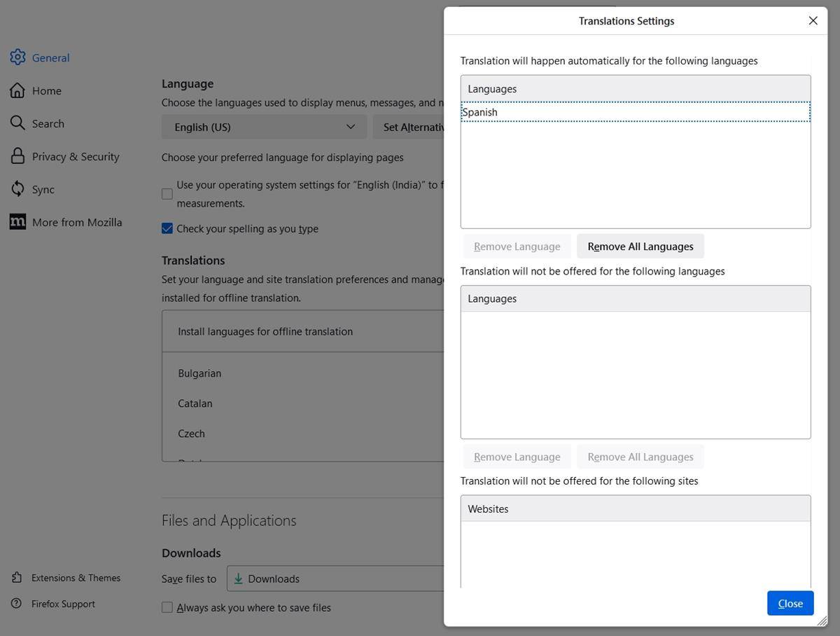Select Bulgarian in offline translation list

click(199, 373)
